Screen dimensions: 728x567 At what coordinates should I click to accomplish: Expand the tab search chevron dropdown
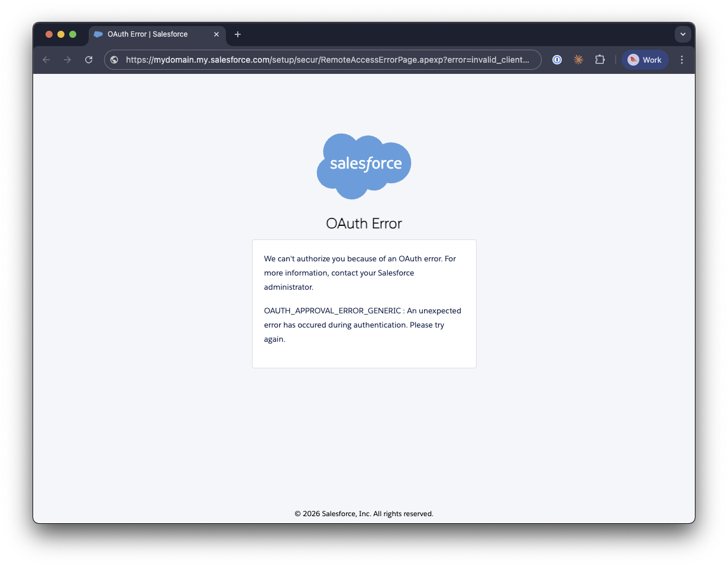click(683, 34)
